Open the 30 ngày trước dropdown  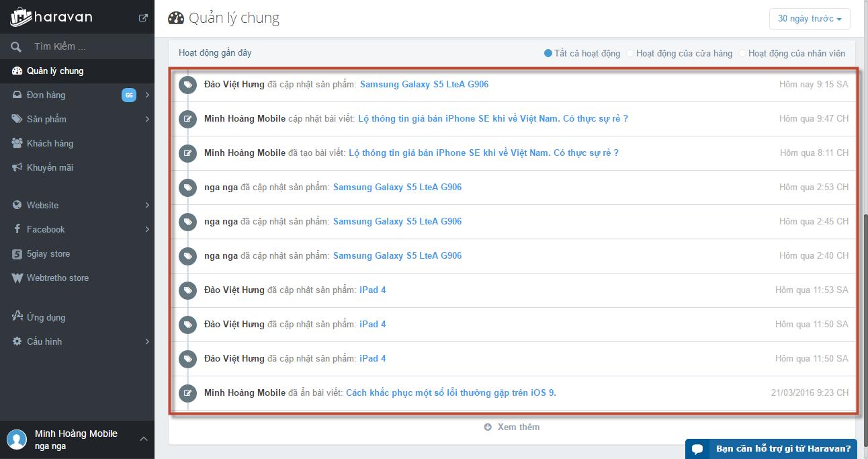pos(810,19)
